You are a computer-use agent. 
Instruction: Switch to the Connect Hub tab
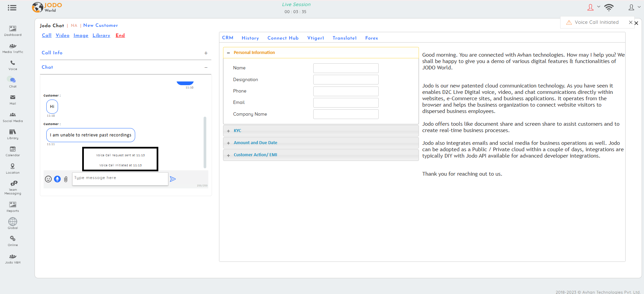(283, 38)
